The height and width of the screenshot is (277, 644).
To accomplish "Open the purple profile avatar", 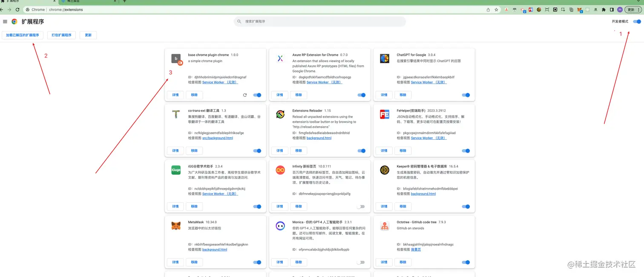I will point(620,9).
